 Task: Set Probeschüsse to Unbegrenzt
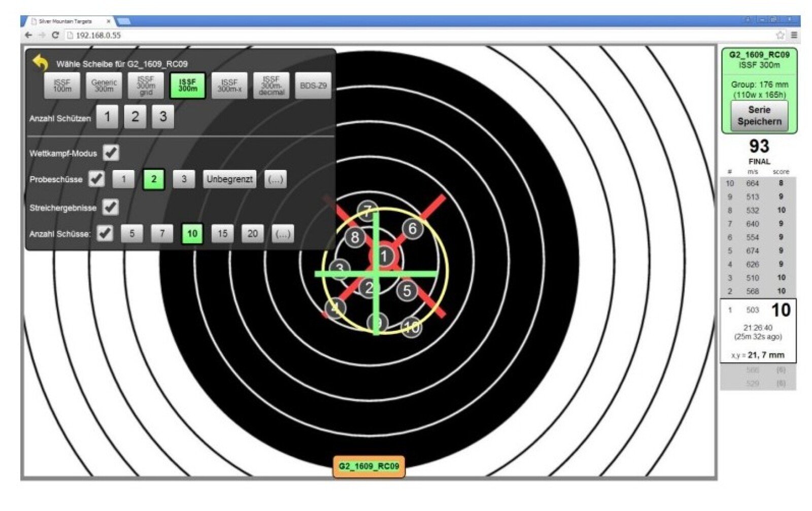coord(229,179)
